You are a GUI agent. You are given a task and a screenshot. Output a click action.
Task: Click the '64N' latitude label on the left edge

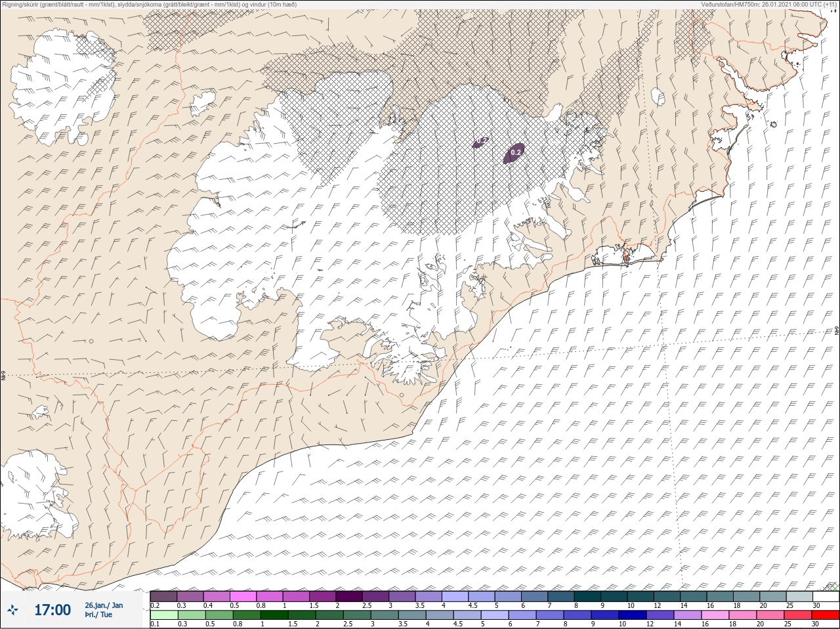[x=3, y=377]
